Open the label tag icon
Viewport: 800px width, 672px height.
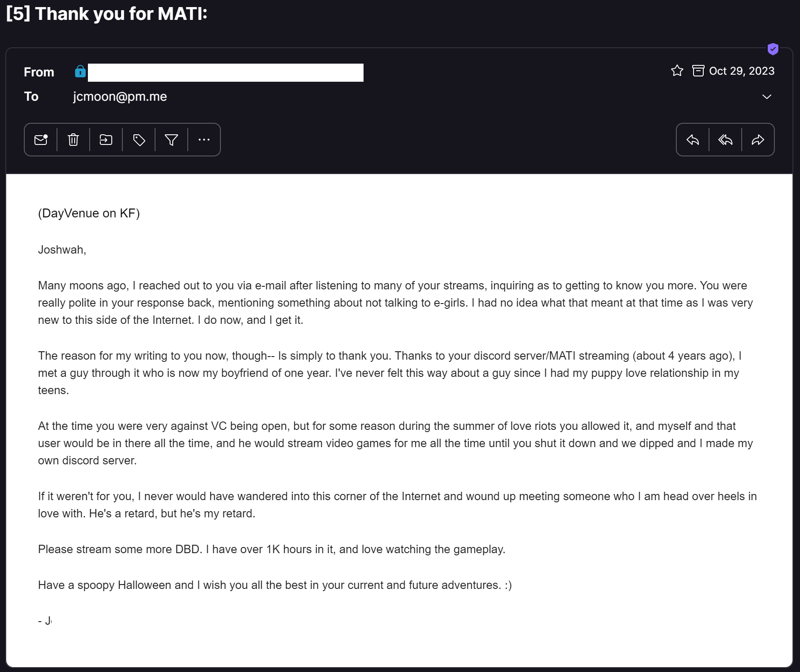click(x=139, y=140)
